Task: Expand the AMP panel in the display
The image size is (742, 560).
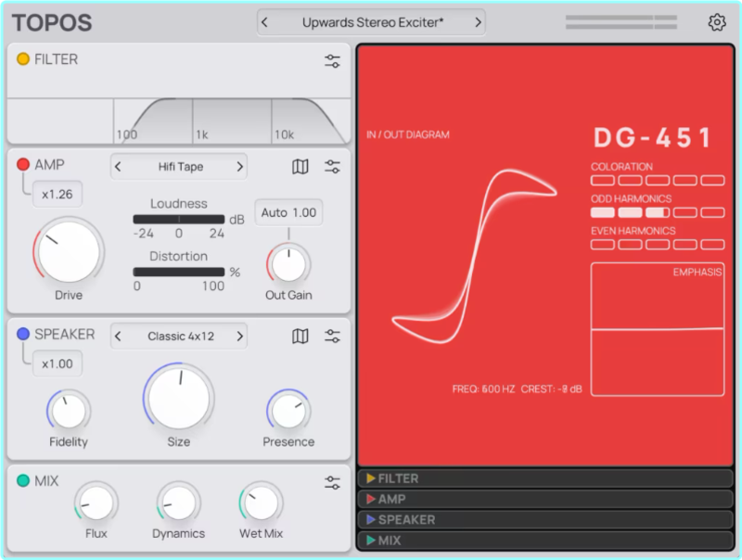Action: (545, 499)
